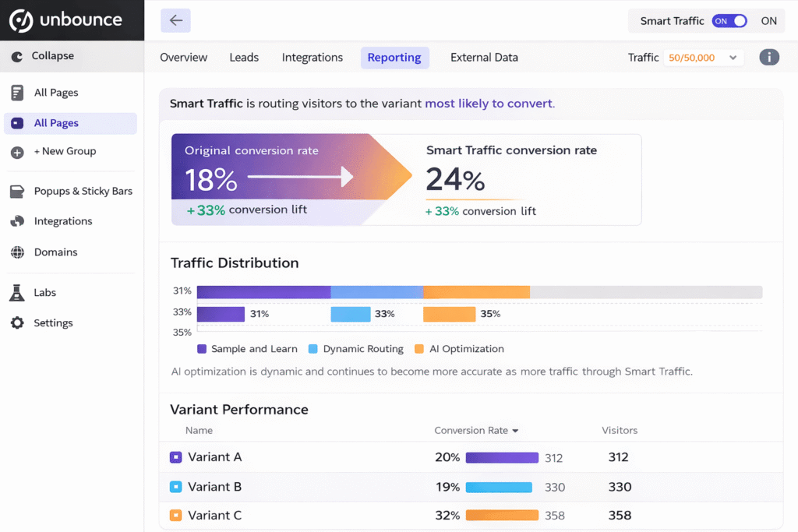Click the info icon beside the Traffic counter

pyautogui.click(x=769, y=57)
